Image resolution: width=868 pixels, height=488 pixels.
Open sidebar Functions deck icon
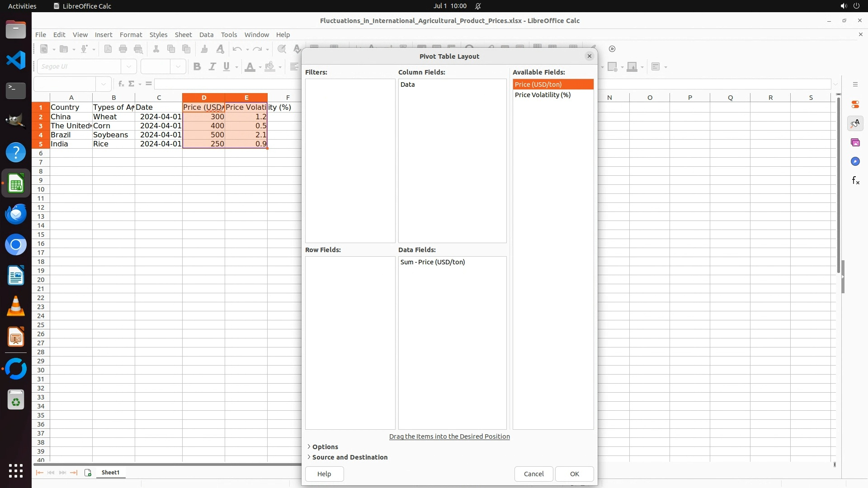(855, 181)
